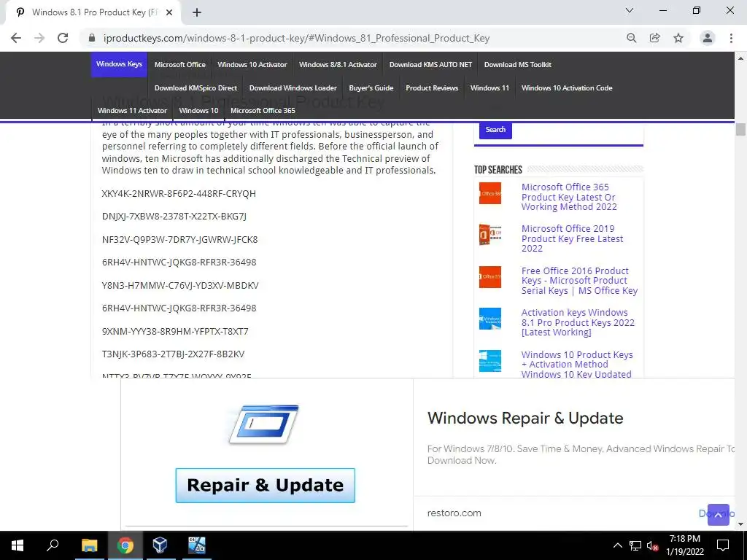The image size is (747, 560).
Task: Show hidden system tray icons
Action: [x=617, y=545]
